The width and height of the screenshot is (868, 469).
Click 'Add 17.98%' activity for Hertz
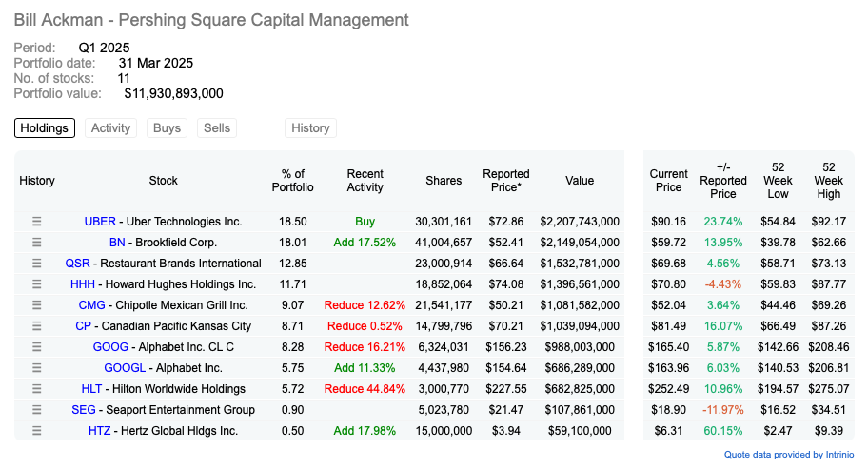pos(365,431)
